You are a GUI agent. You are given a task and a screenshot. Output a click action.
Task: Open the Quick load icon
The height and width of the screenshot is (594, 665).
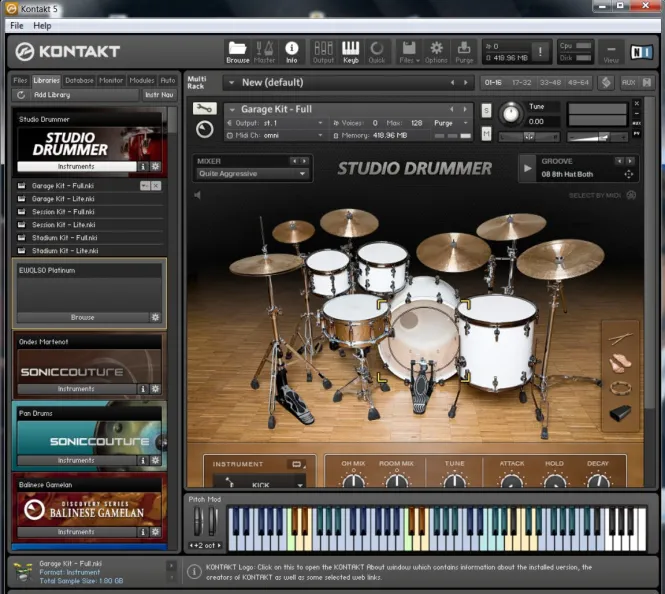pyautogui.click(x=377, y=52)
